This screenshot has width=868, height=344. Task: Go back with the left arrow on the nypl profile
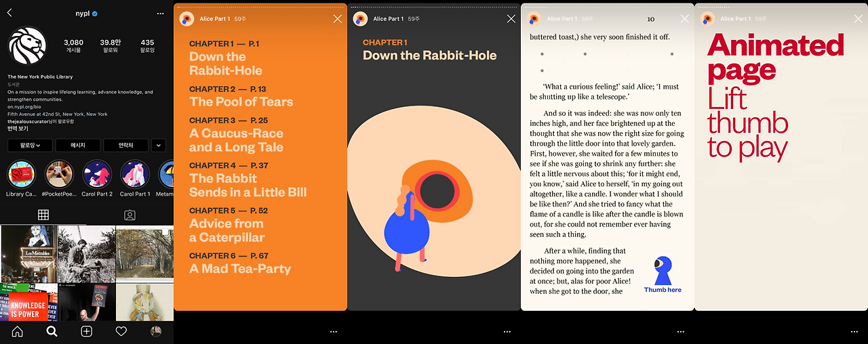pos(9,13)
